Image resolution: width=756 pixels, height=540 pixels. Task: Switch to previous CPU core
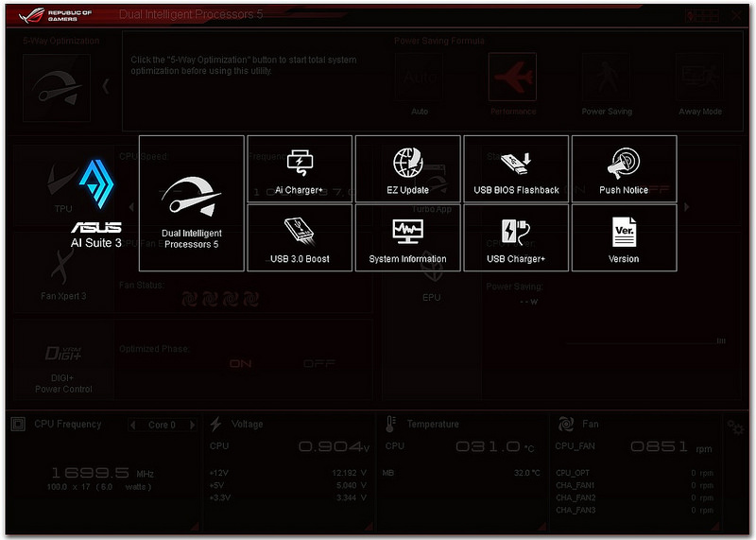(x=133, y=425)
